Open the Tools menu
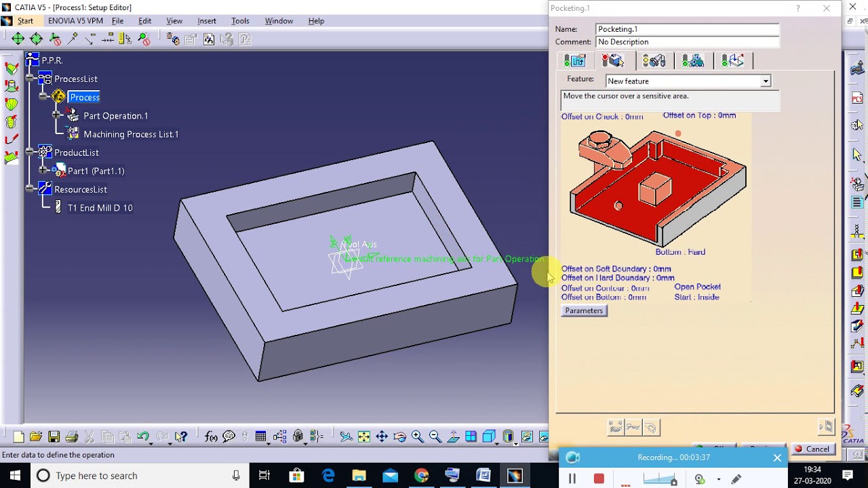The image size is (868, 488). pyautogui.click(x=240, y=21)
